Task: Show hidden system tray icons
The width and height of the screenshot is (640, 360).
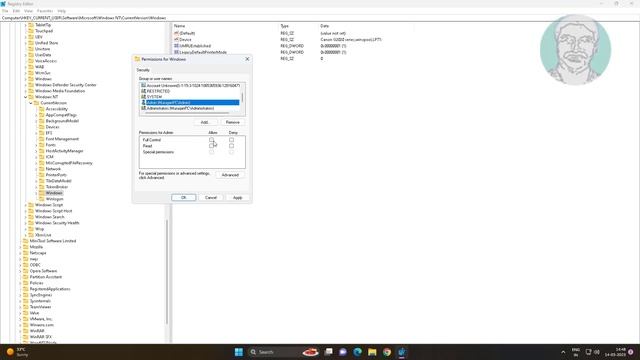Action: tap(563, 352)
